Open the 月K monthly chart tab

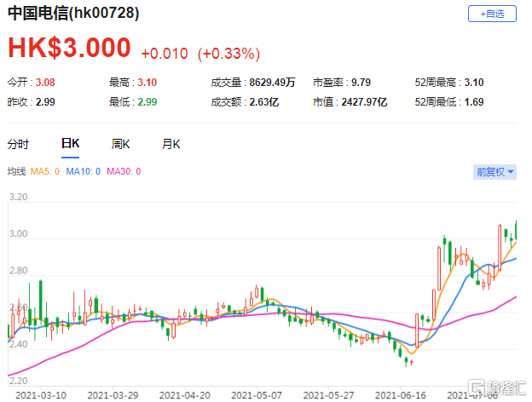[171, 144]
